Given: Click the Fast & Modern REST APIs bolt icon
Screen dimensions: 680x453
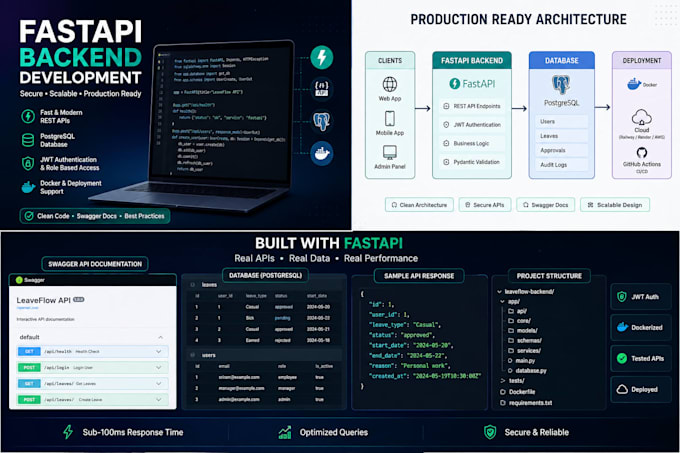Looking at the screenshot, I should coord(28,116).
